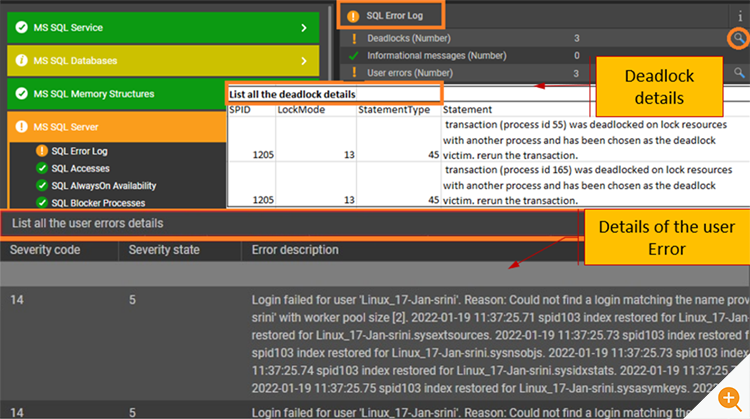Select the first Login failed error description
Viewport: 750px width, 419px height.
pyautogui.click(x=500, y=344)
